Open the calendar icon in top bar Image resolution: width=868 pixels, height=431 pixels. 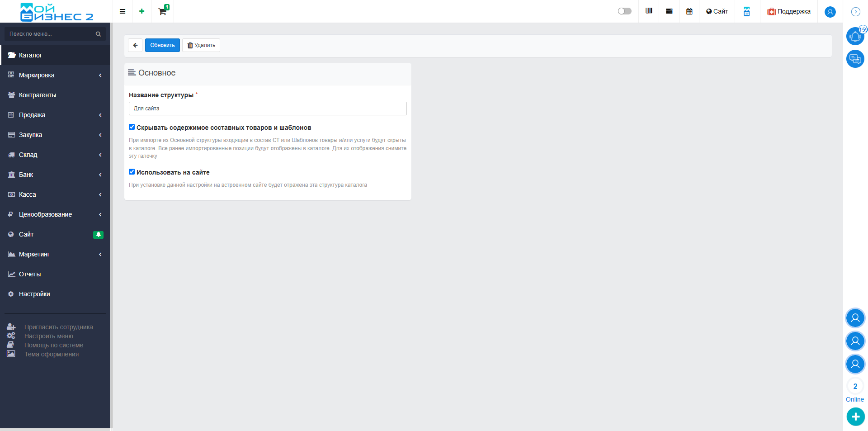(689, 11)
